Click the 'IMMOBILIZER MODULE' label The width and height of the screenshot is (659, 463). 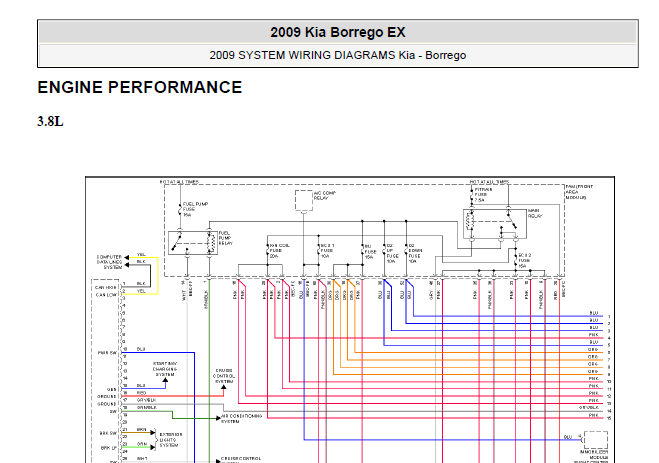click(x=594, y=455)
